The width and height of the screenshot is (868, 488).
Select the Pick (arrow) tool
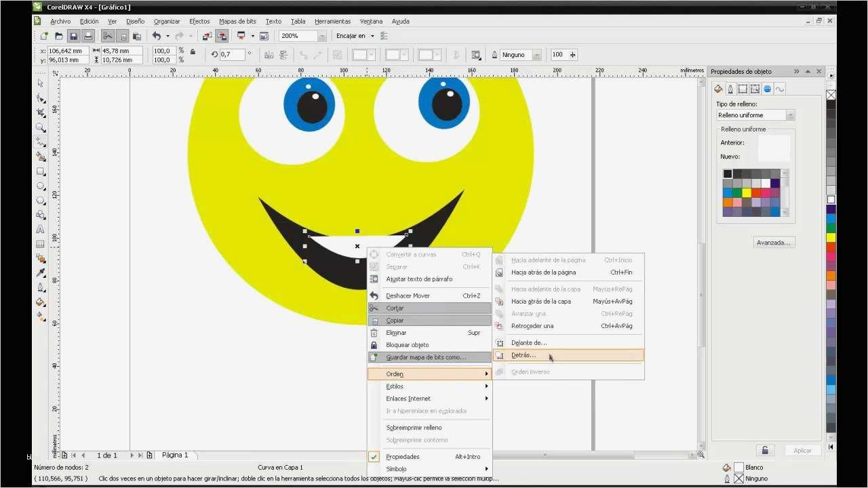pos(41,83)
